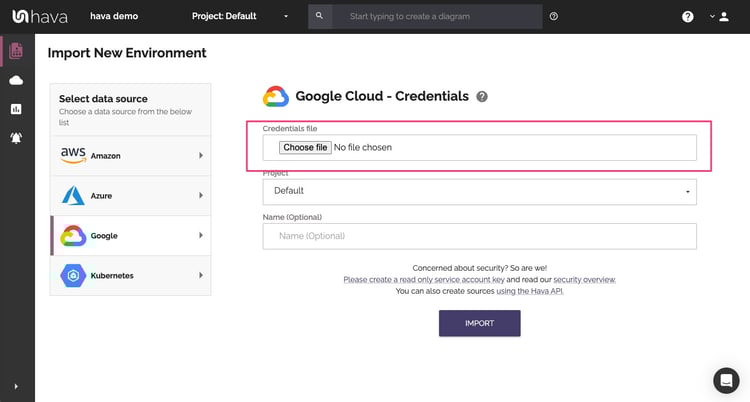Expand the sidebar with bottom arrow
This screenshot has height=402, width=750.
coord(16,386)
